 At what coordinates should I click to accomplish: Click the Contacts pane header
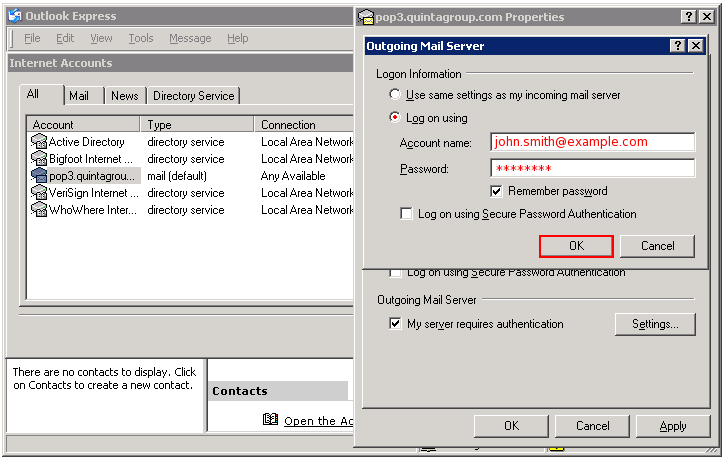[x=278, y=391]
